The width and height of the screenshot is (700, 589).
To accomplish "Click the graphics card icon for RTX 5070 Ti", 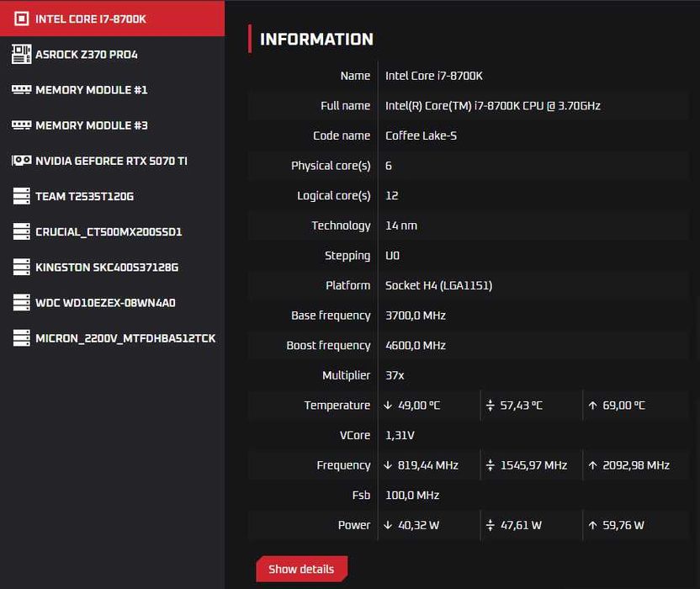I will [21, 160].
